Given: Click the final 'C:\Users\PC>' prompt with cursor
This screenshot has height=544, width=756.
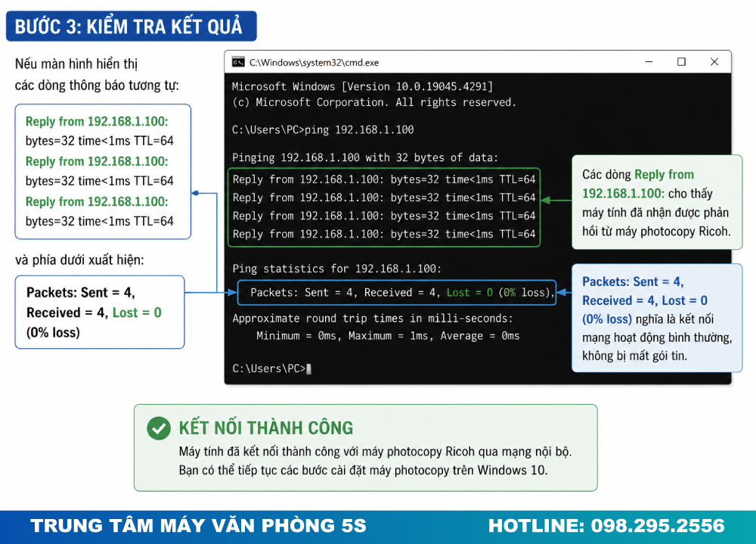Looking at the screenshot, I should click(x=272, y=368).
